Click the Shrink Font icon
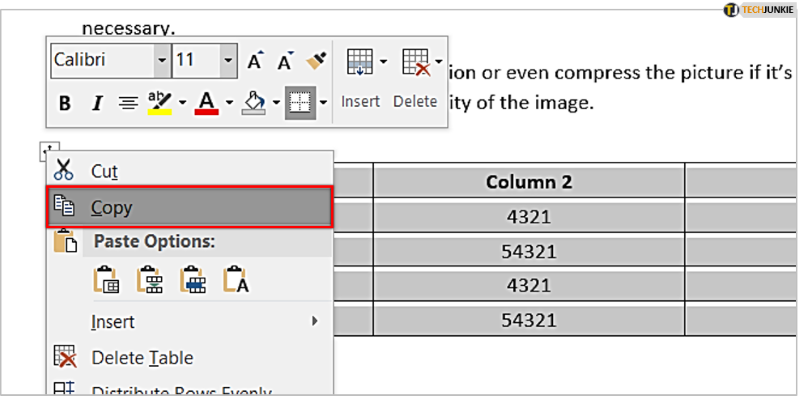The image size is (800, 396). click(x=286, y=60)
